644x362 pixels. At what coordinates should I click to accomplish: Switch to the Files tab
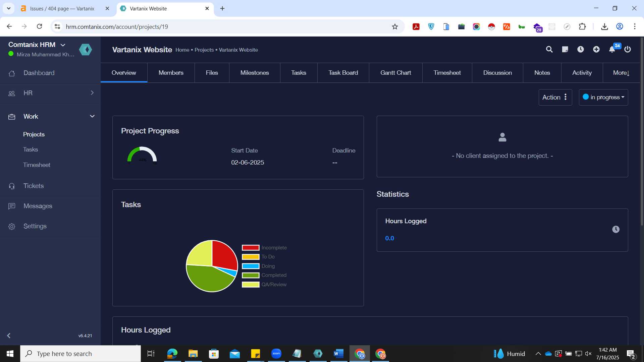(x=212, y=73)
